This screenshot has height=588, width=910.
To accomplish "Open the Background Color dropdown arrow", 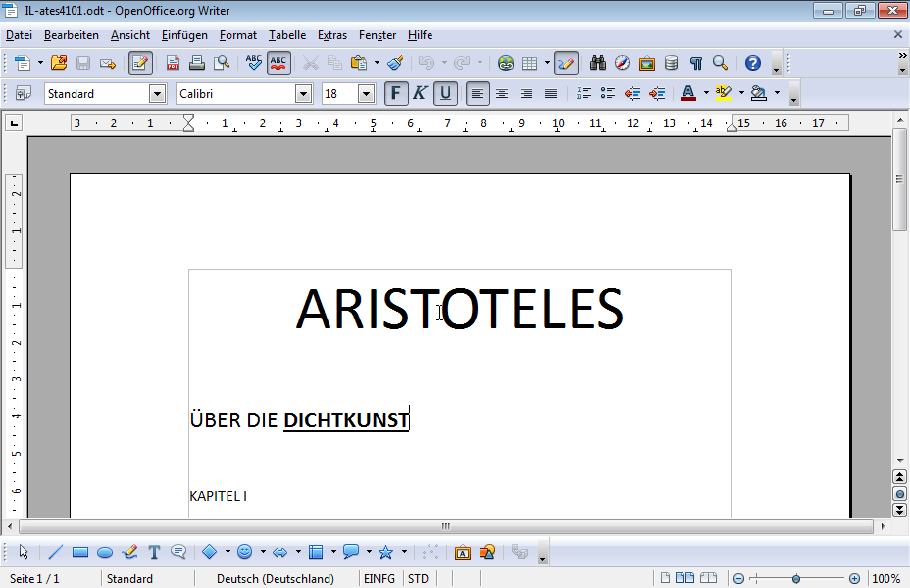I will coord(777,93).
